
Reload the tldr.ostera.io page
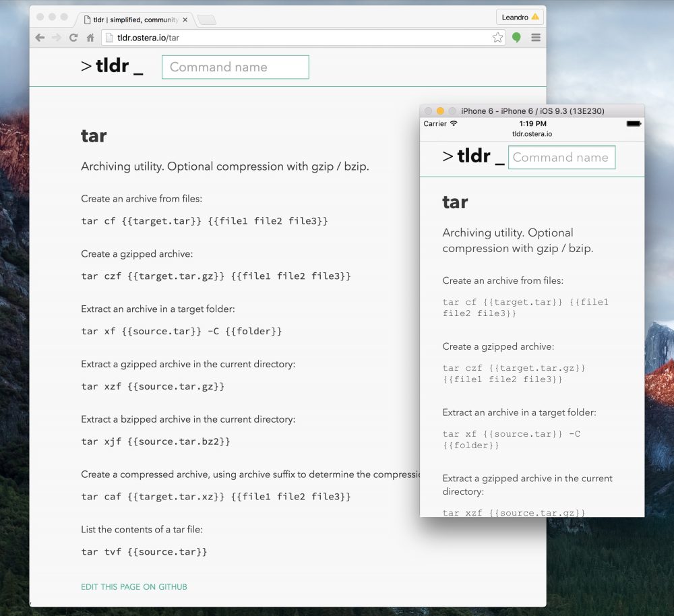click(x=73, y=38)
